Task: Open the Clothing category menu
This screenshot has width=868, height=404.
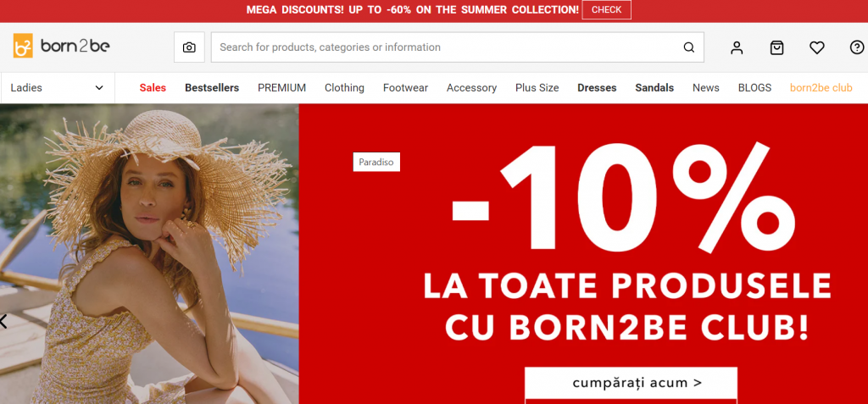Action: click(344, 87)
